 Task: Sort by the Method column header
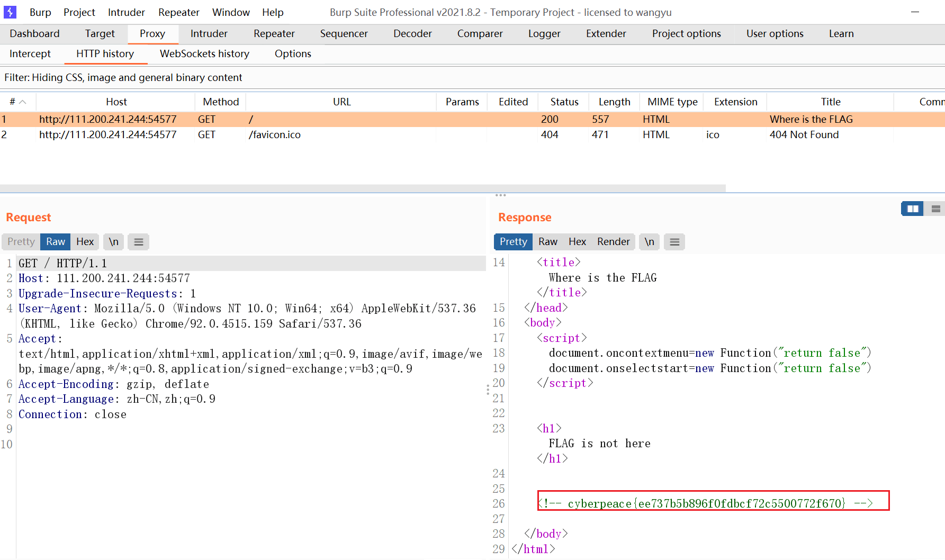point(221,102)
